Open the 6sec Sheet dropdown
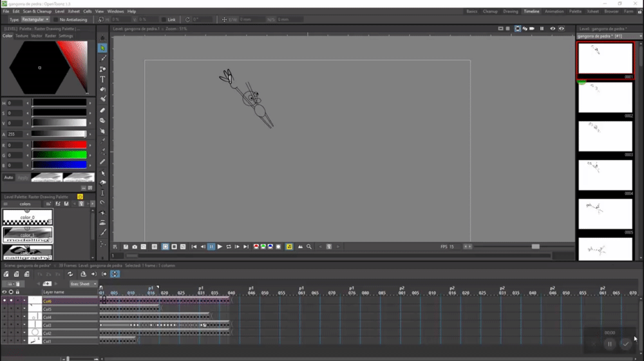644x361 pixels. (x=84, y=284)
